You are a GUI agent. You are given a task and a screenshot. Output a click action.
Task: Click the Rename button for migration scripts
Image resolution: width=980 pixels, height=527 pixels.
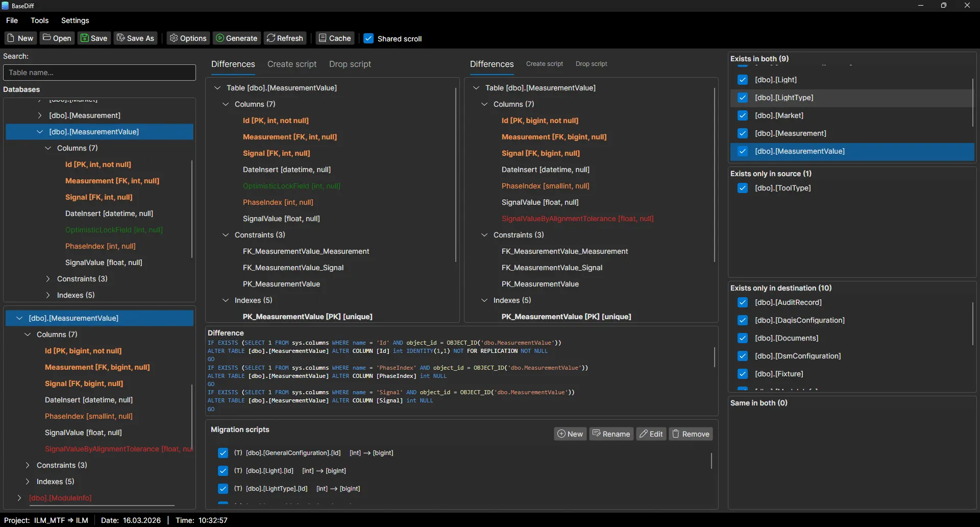click(x=611, y=434)
